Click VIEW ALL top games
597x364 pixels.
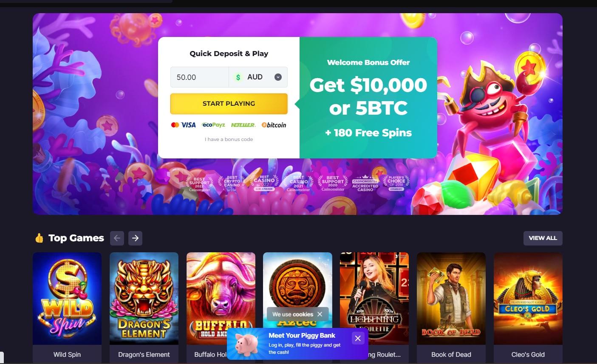click(543, 238)
